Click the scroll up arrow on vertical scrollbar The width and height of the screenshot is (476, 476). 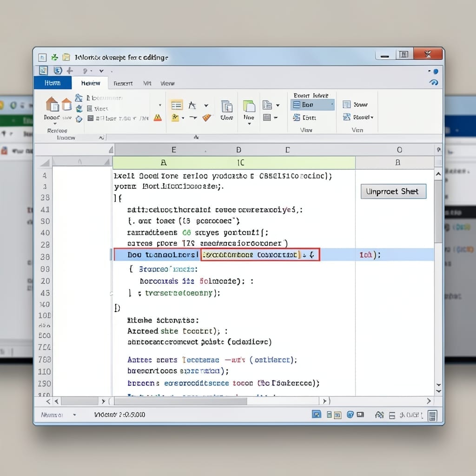tap(438, 174)
